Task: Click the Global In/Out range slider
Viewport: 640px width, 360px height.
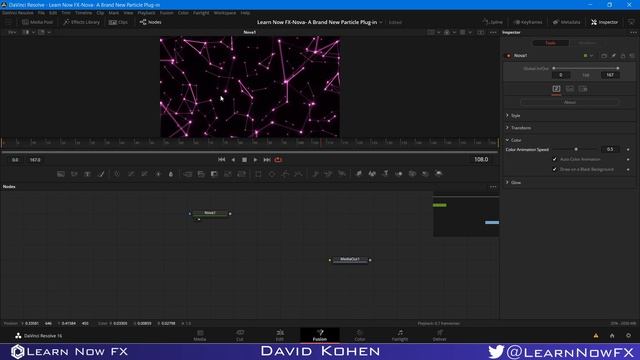Action: 585,68
